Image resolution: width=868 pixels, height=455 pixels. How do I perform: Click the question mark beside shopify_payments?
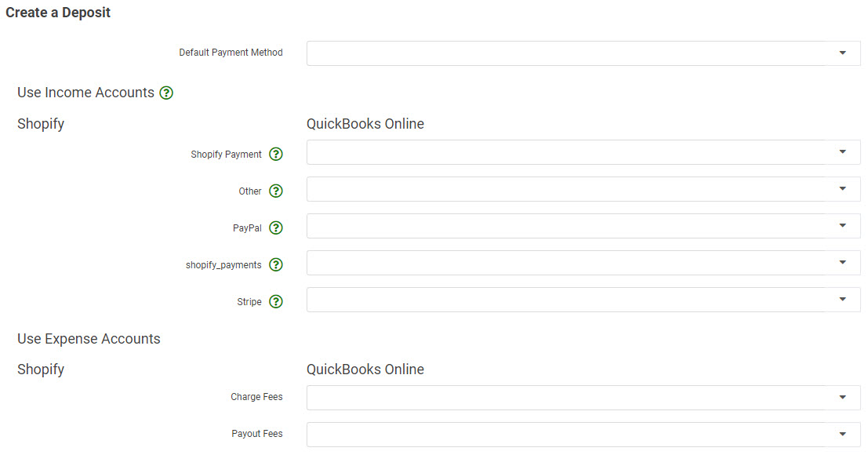(x=276, y=265)
